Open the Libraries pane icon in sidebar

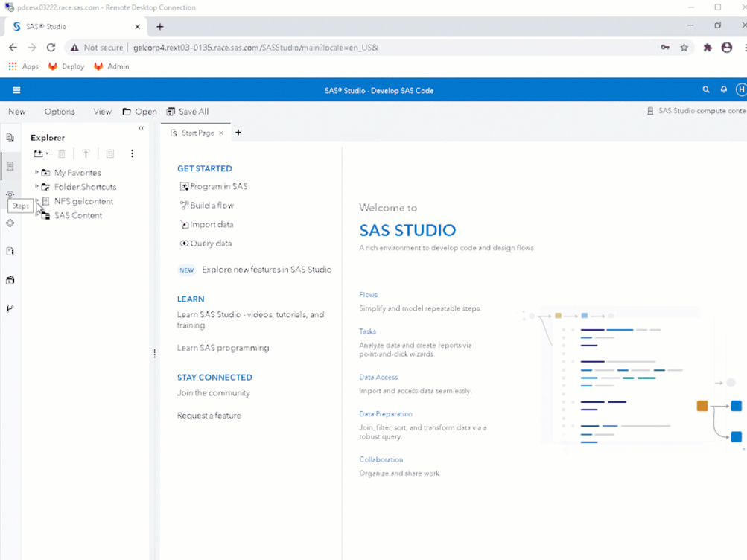pyautogui.click(x=10, y=280)
